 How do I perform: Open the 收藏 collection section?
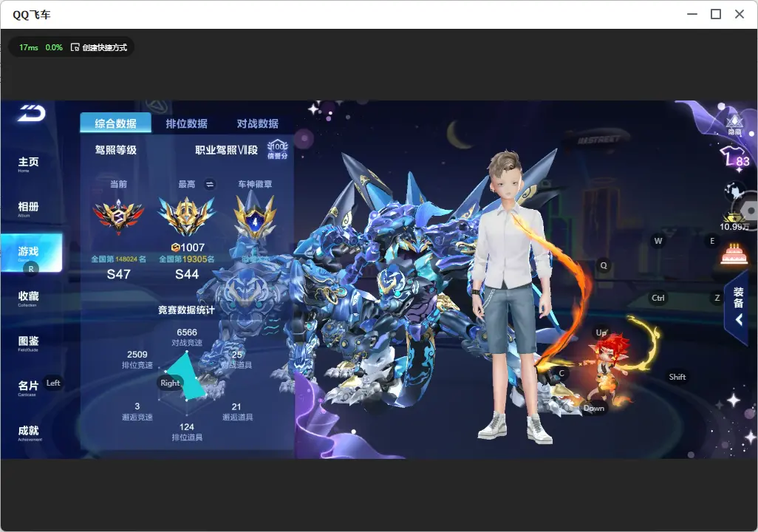[x=28, y=298]
